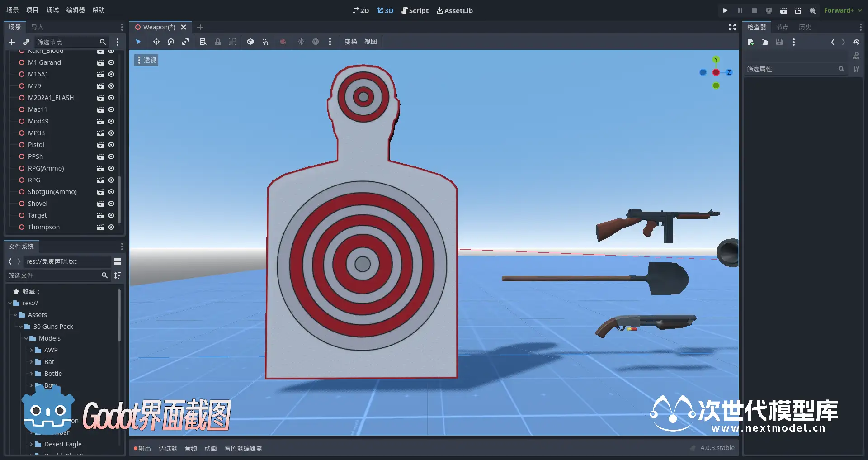Screen dimensions: 868x460
Task: Click the lock selected node icon
Action: point(218,42)
